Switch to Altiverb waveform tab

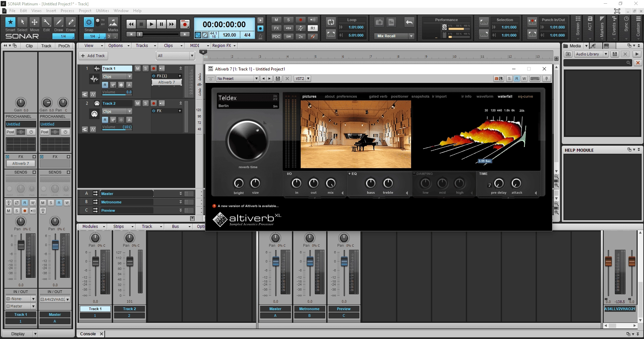tap(485, 96)
